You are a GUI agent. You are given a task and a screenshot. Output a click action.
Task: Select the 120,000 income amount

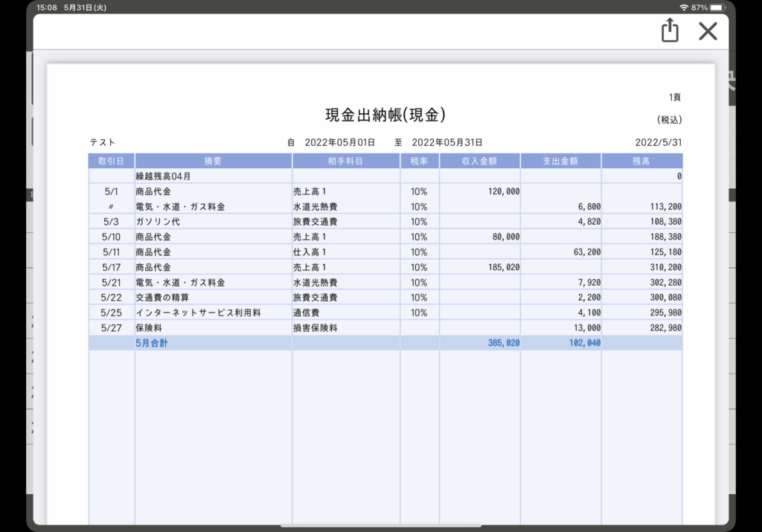pos(504,191)
